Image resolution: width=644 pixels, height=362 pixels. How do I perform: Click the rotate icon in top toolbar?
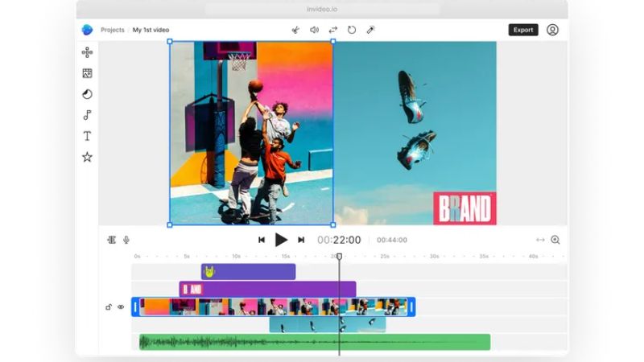coord(352,30)
